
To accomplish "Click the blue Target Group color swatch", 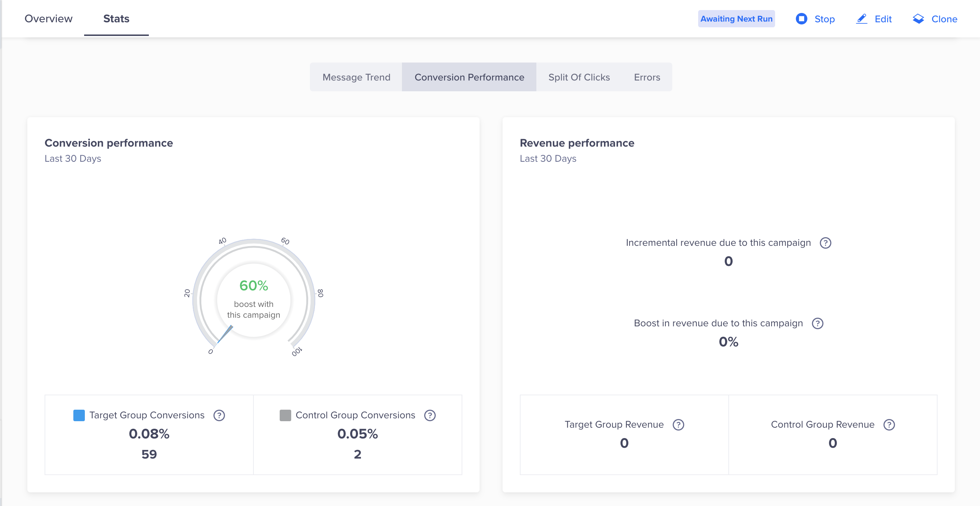I will tap(79, 415).
